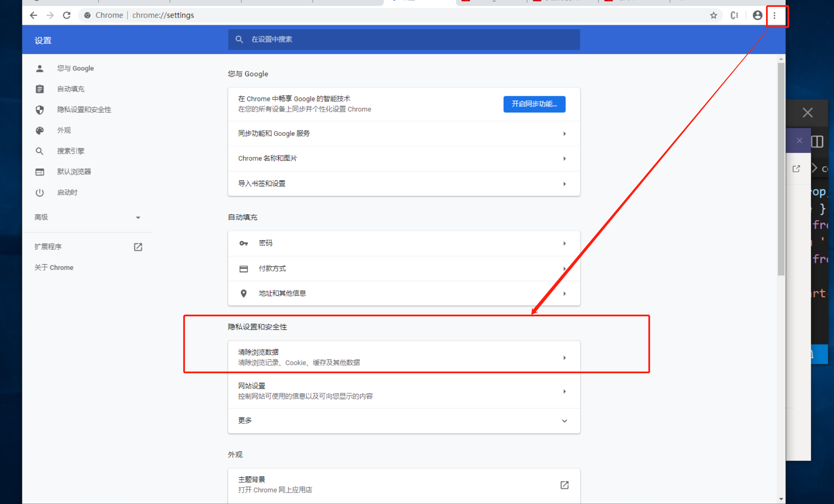Open the 网站设置 row arrow
The height and width of the screenshot is (504, 834).
(565, 391)
